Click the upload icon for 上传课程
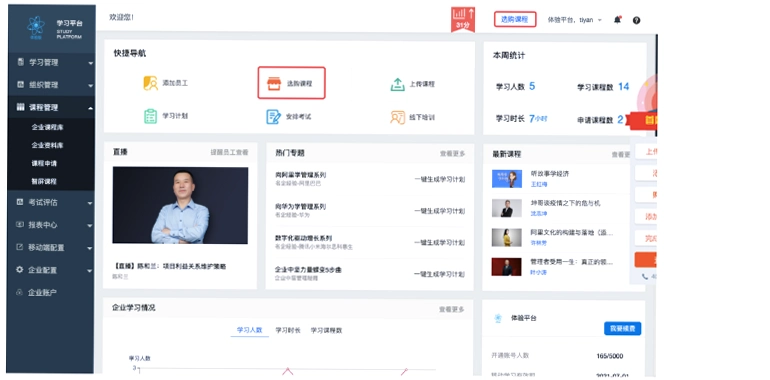The image size is (770, 380). 397,84
